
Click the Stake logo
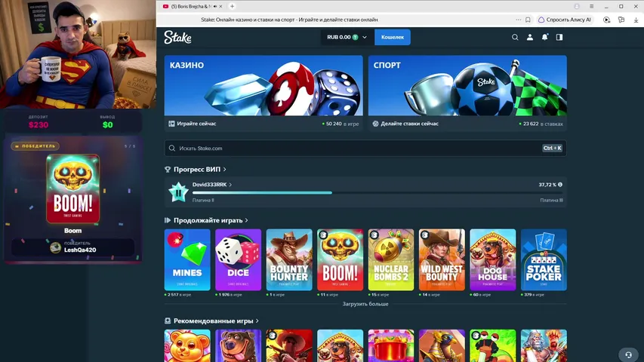pyautogui.click(x=177, y=38)
